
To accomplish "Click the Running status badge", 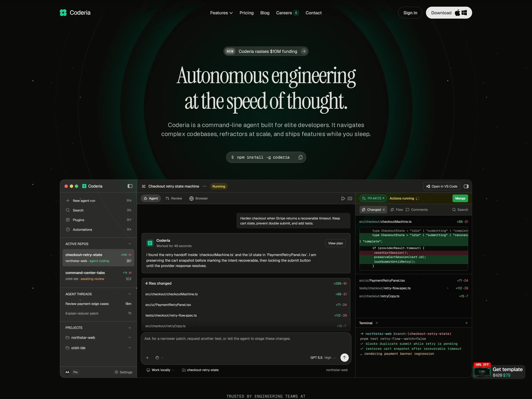I will pyautogui.click(x=219, y=186).
